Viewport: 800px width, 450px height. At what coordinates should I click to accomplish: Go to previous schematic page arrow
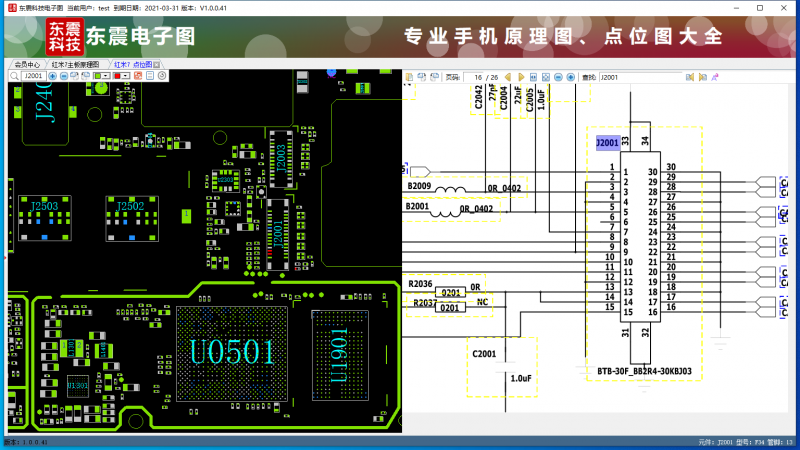(508, 77)
